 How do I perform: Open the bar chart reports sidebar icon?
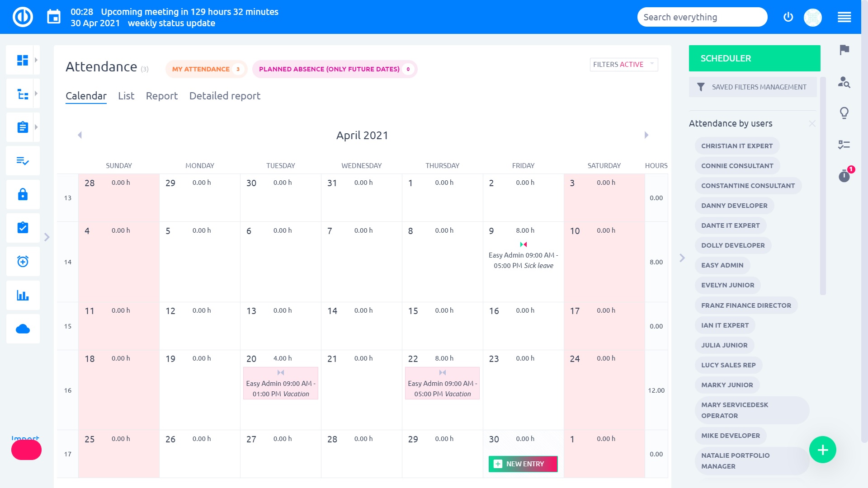(x=23, y=296)
